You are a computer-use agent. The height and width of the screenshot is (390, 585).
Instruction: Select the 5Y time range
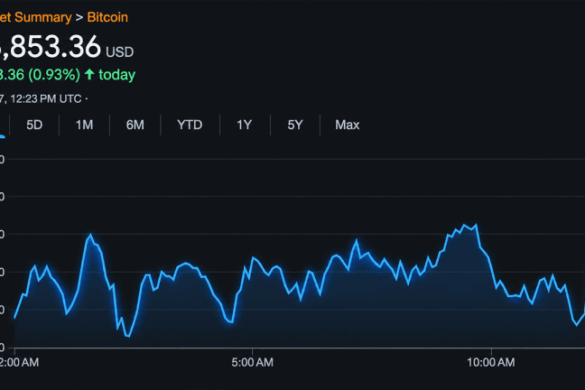click(295, 125)
